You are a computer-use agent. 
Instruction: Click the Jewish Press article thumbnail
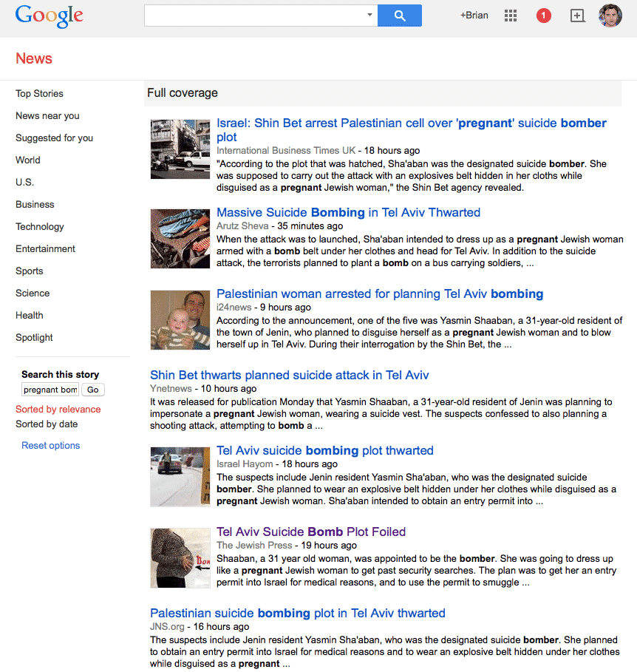pyautogui.click(x=180, y=558)
